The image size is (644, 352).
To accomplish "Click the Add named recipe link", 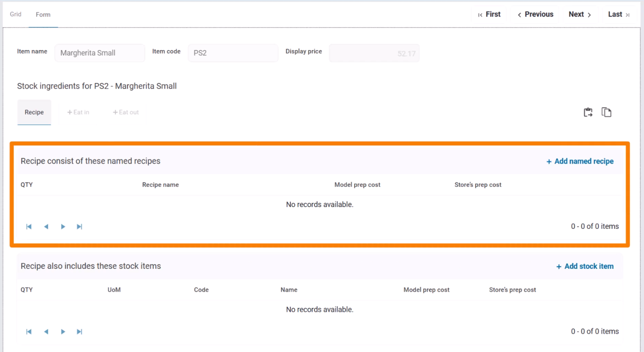I will [x=580, y=161].
